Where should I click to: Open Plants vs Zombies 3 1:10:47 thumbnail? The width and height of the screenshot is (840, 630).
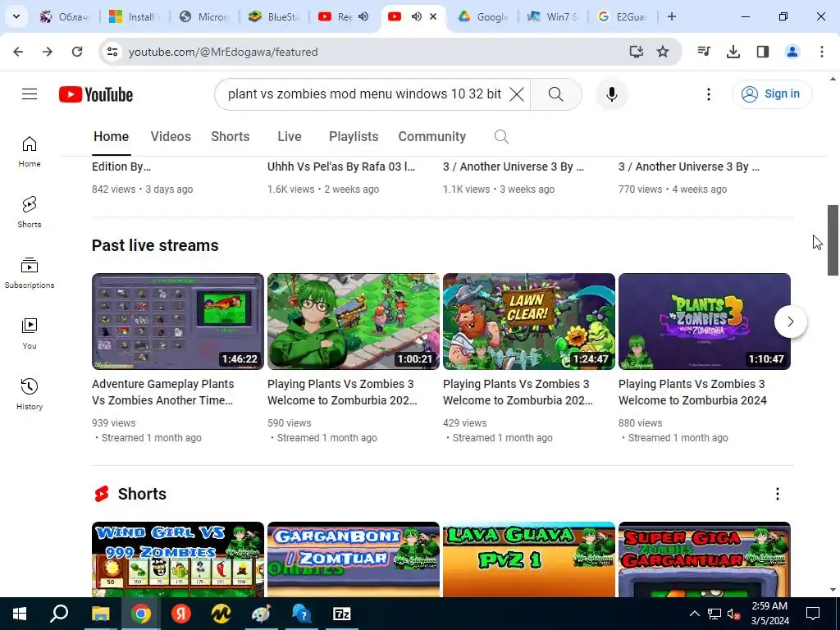pyautogui.click(x=705, y=322)
